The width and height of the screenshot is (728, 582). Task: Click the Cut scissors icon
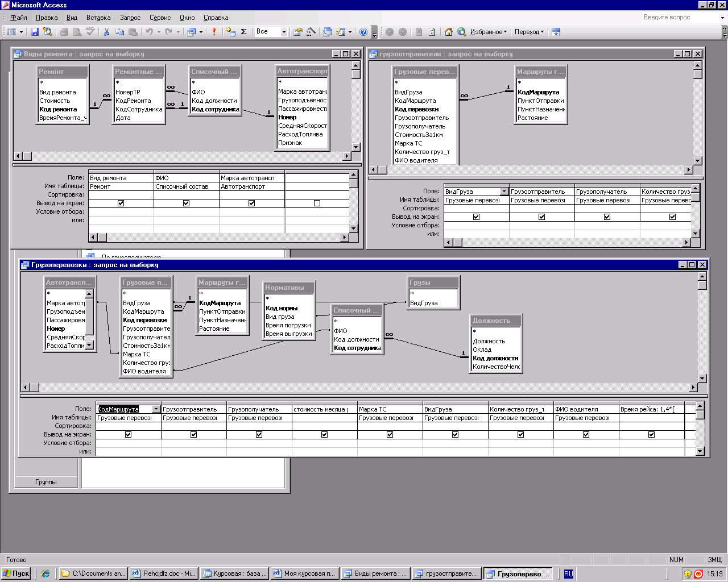pyautogui.click(x=106, y=32)
